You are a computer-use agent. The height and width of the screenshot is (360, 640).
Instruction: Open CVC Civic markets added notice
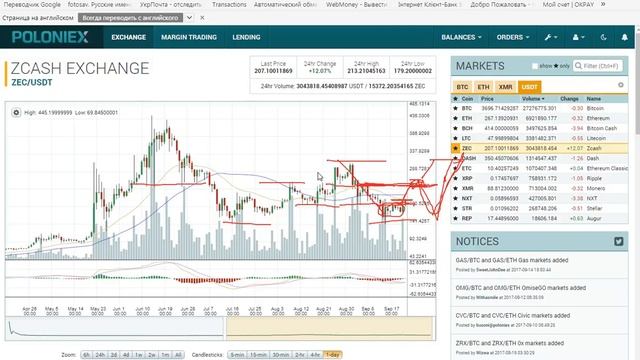(x=513, y=316)
